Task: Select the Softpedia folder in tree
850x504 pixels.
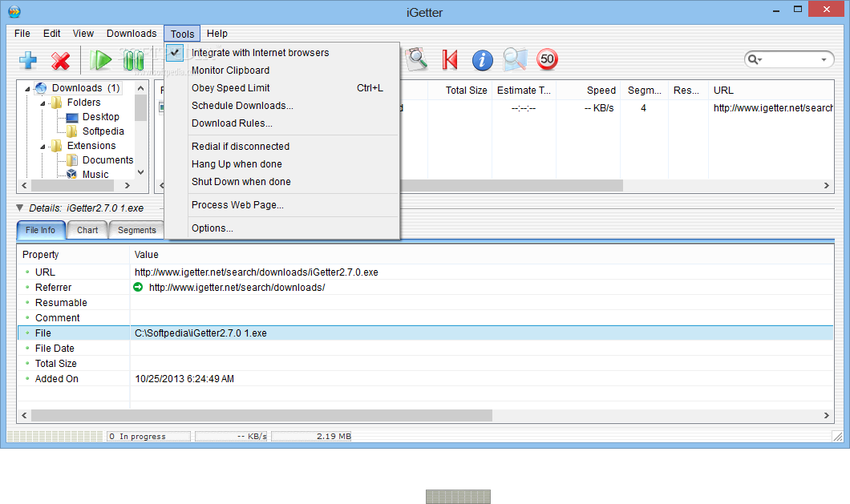Action: [x=103, y=131]
